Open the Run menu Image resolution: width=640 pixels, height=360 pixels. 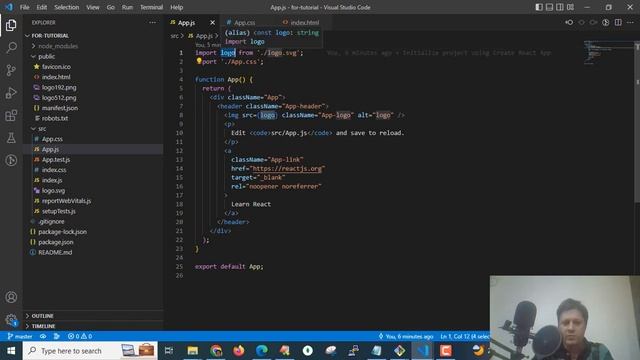[x=127, y=7]
